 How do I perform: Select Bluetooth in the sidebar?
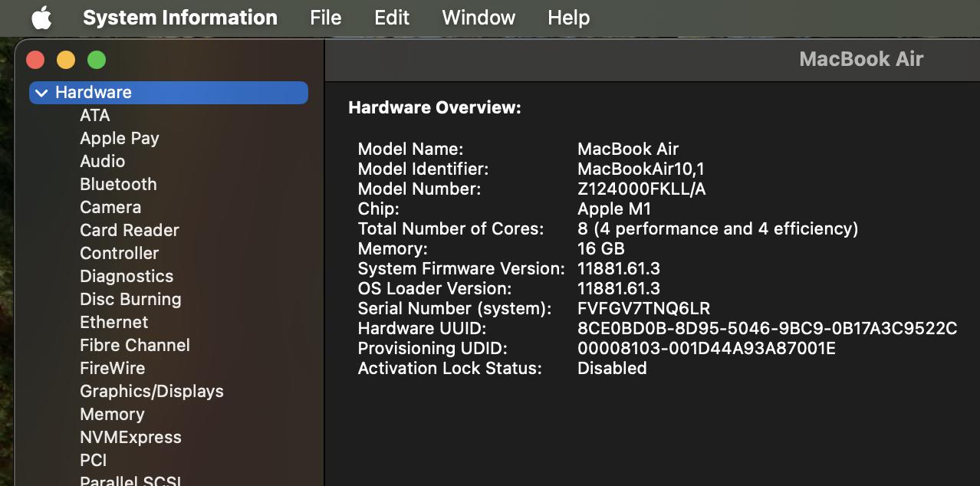118,185
